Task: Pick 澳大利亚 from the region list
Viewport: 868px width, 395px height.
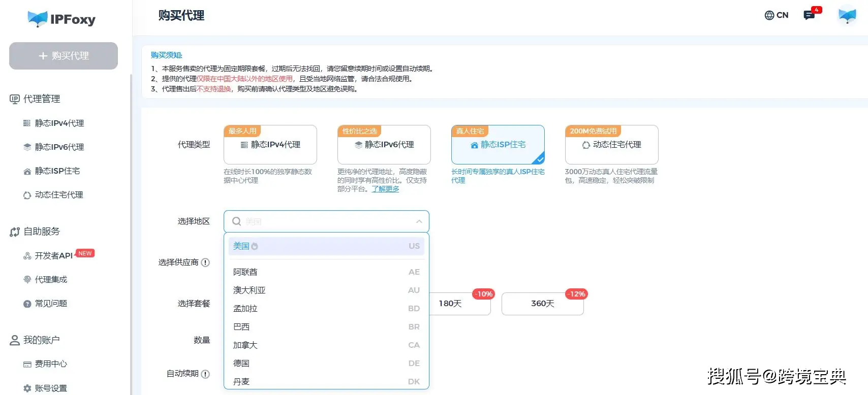Action: click(x=250, y=290)
